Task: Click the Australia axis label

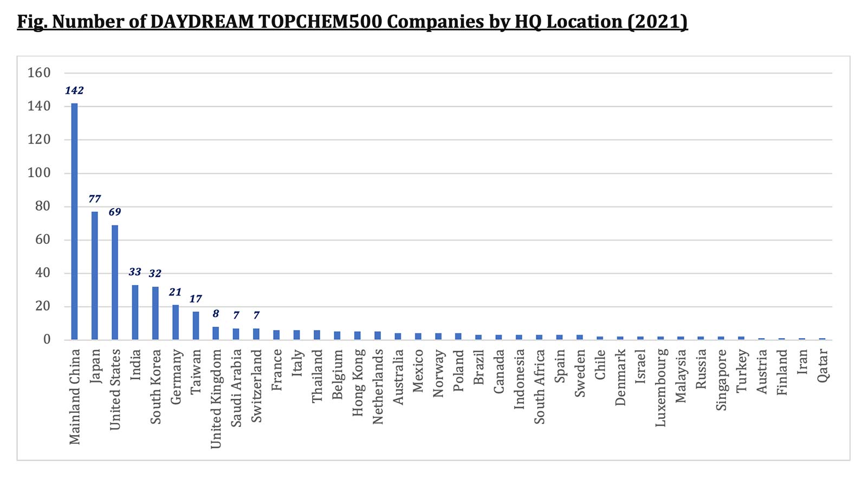Action: pyautogui.click(x=398, y=377)
